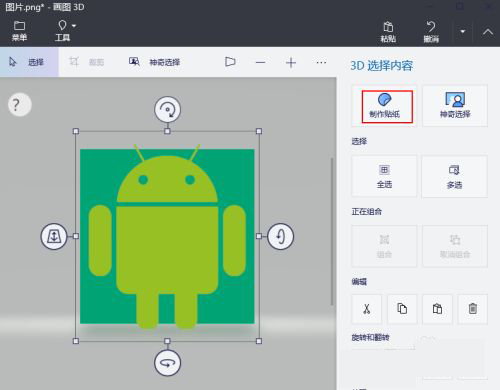This screenshot has height=390, width=500.
Task: Click the bottom-right corner resize handle
Action: (259, 341)
